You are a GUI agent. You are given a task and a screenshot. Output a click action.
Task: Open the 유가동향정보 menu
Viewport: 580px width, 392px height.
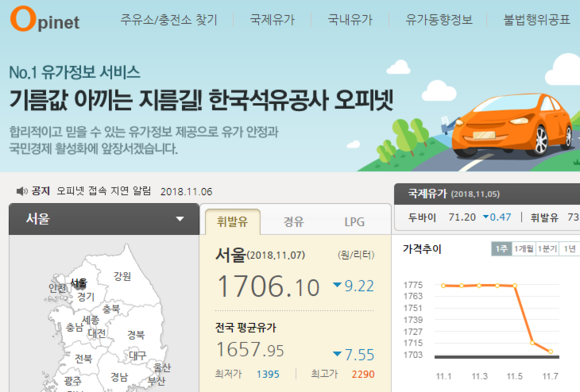(x=439, y=20)
